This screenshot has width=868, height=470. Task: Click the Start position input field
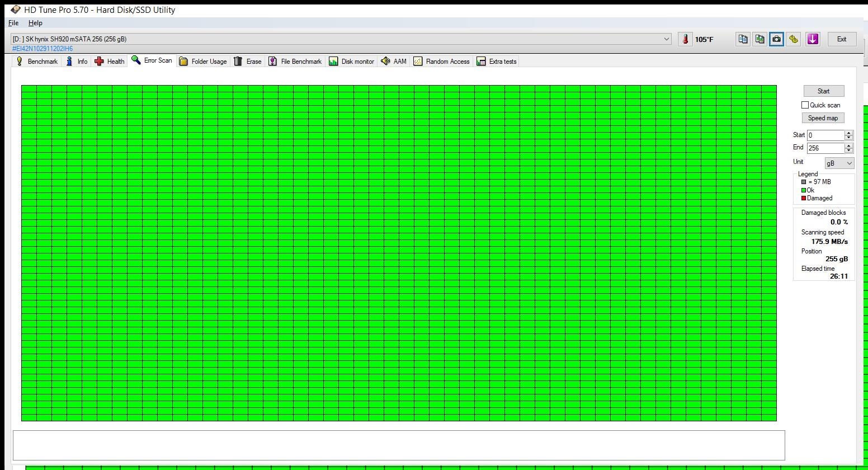[825, 135]
